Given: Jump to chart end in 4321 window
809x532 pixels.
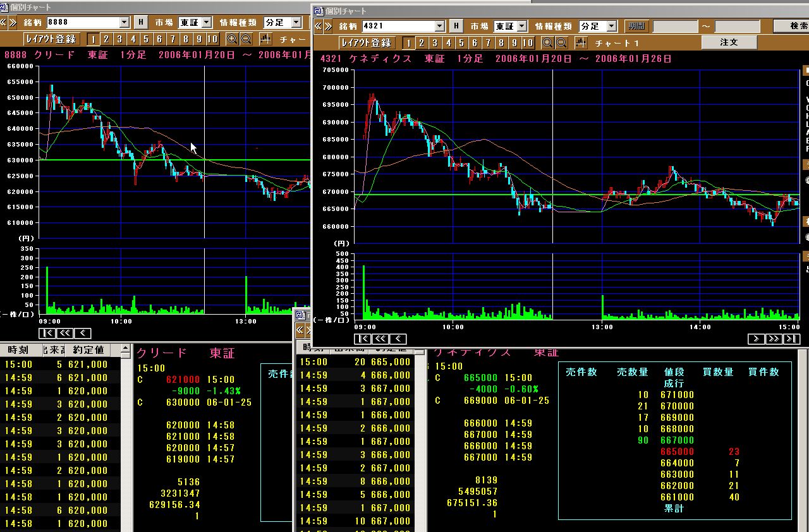Looking at the screenshot, I should 791,339.
